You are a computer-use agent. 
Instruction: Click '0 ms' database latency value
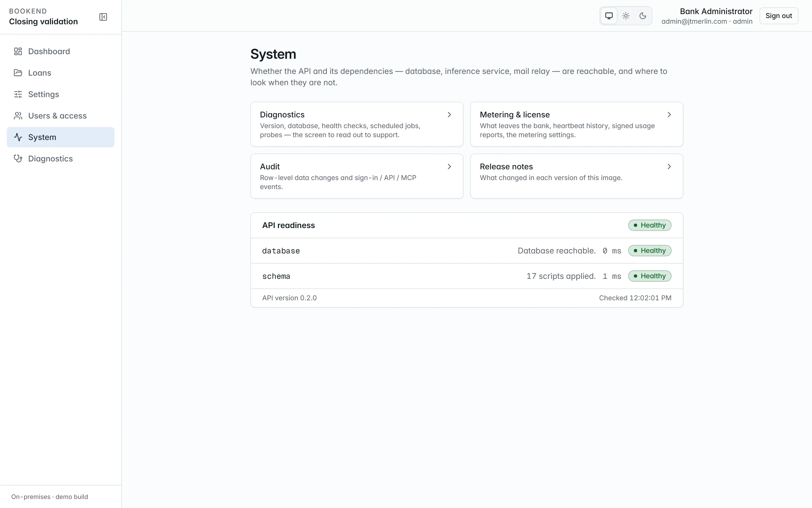point(612,251)
